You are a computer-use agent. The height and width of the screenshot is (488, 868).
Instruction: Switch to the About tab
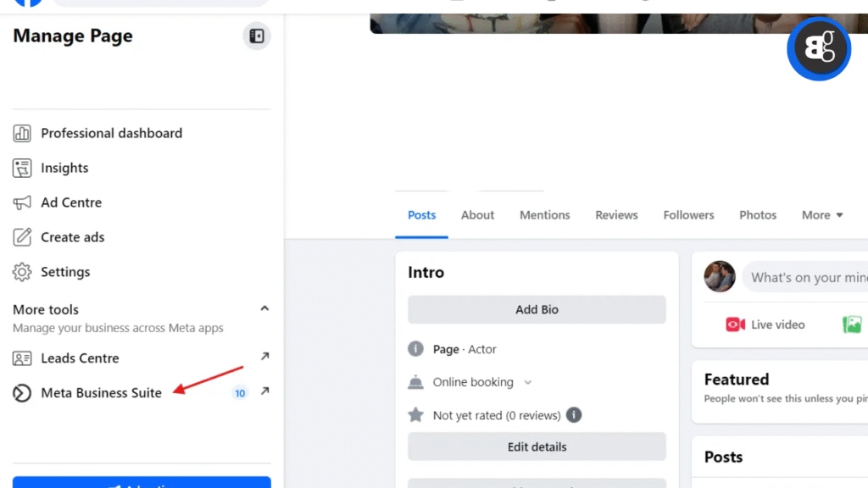tap(477, 215)
